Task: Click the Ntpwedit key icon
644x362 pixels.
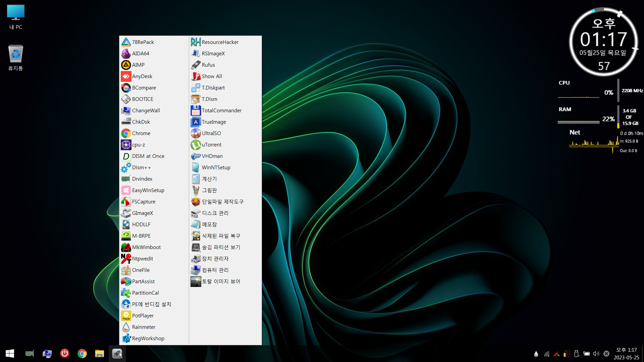Action: pyautogui.click(x=126, y=258)
